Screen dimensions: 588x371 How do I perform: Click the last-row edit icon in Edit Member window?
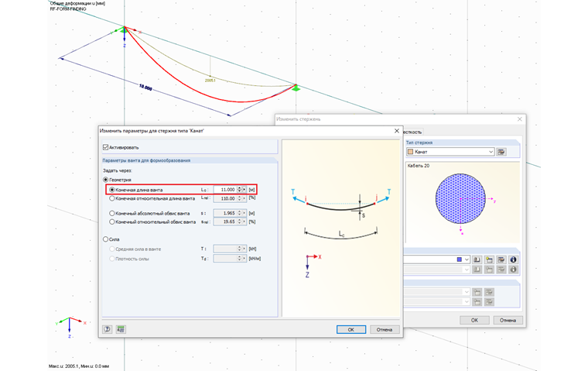[x=489, y=302]
